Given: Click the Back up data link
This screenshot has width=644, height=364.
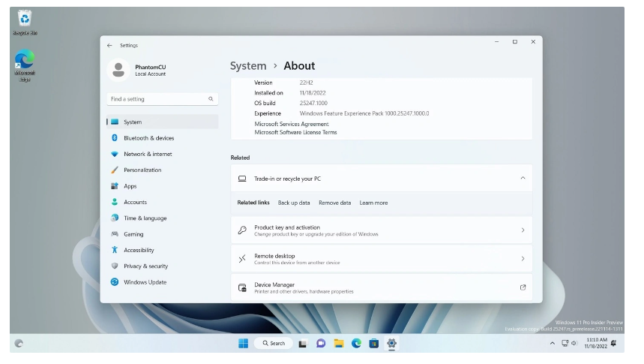Looking at the screenshot, I should pyautogui.click(x=294, y=203).
